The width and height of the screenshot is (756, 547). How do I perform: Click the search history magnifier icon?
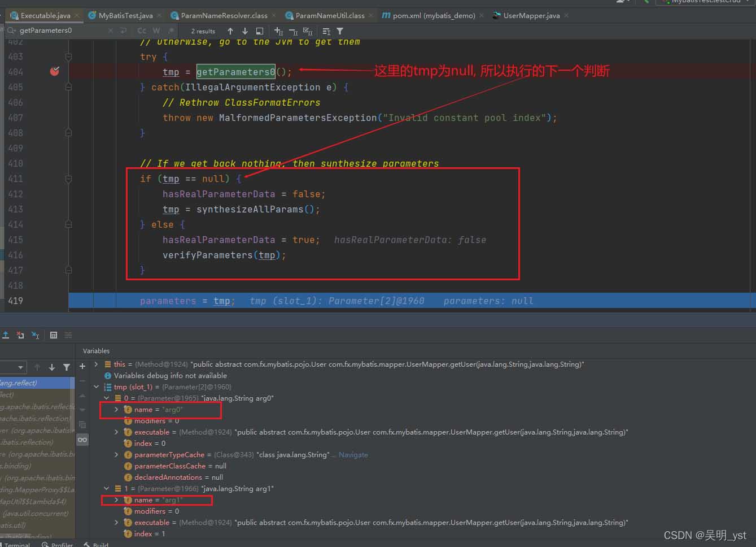pos(11,31)
